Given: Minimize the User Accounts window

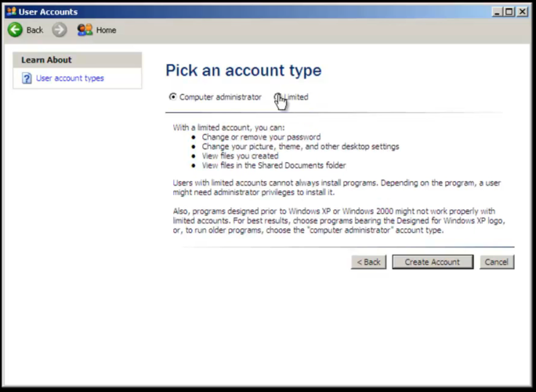Looking at the screenshot, I should (497, 12).
